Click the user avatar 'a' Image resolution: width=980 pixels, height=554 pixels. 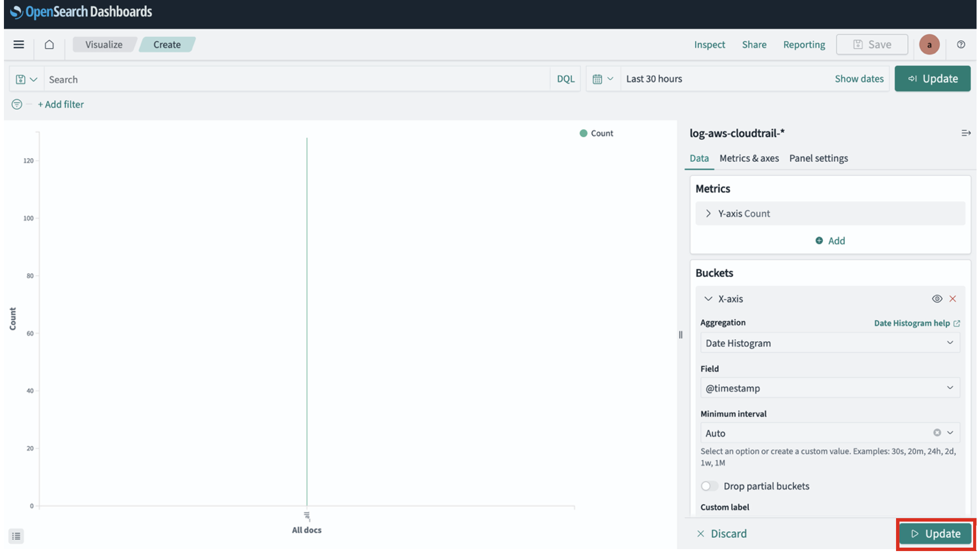929,45
